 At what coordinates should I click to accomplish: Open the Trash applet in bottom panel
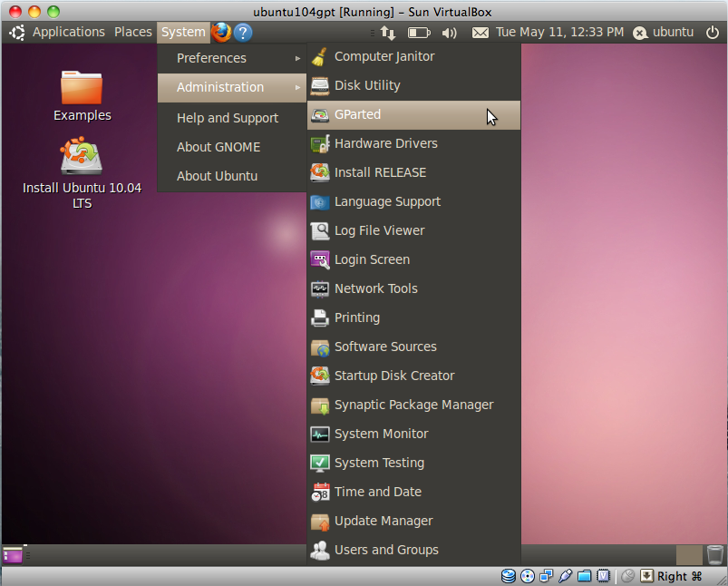(x=715, y=554)
